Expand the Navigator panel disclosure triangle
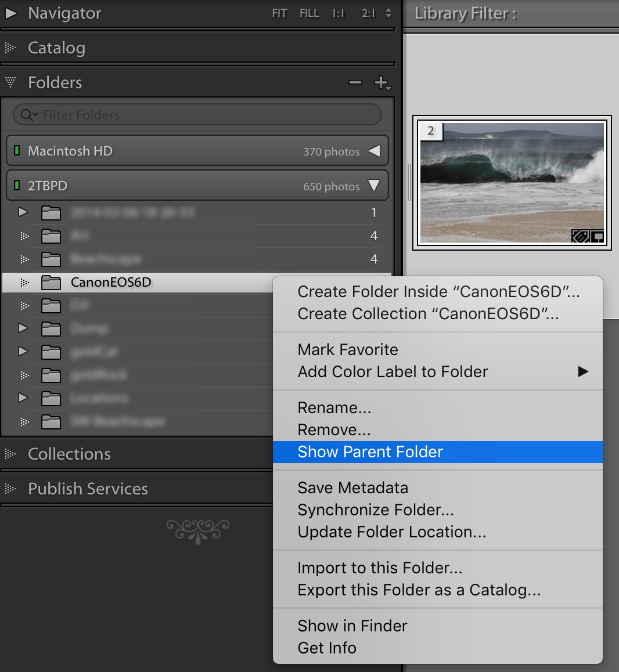Screen dimensions: 619x672 coord(10,13)
